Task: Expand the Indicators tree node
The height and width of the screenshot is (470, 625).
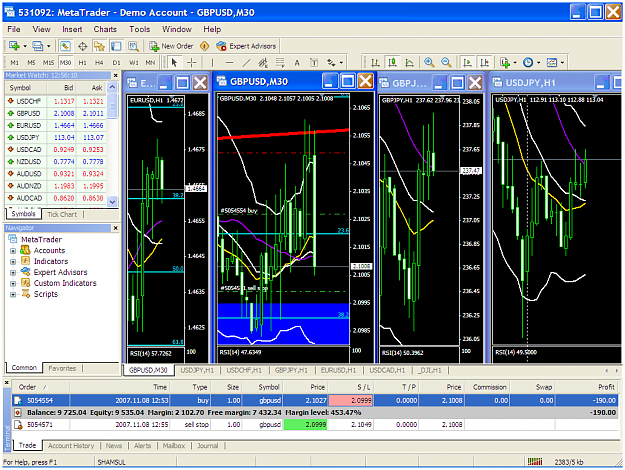Action: [13, 262]
